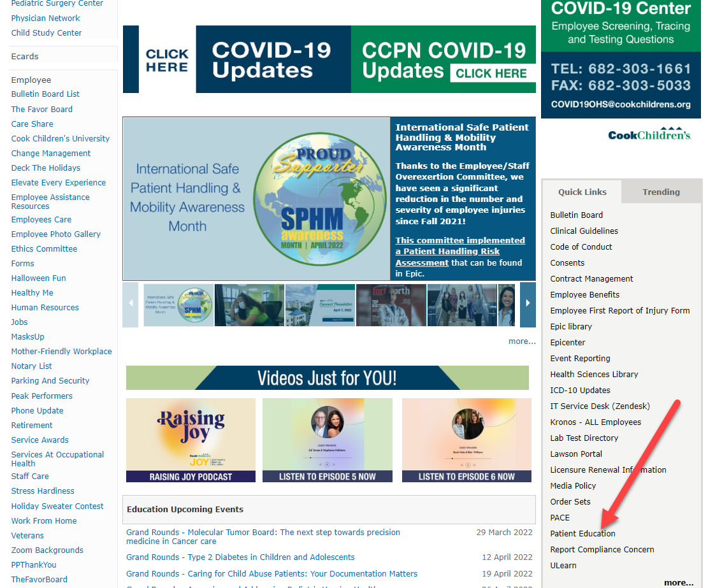
Task: Open Human Resources sidebar link
Action: tap(45, 307)
